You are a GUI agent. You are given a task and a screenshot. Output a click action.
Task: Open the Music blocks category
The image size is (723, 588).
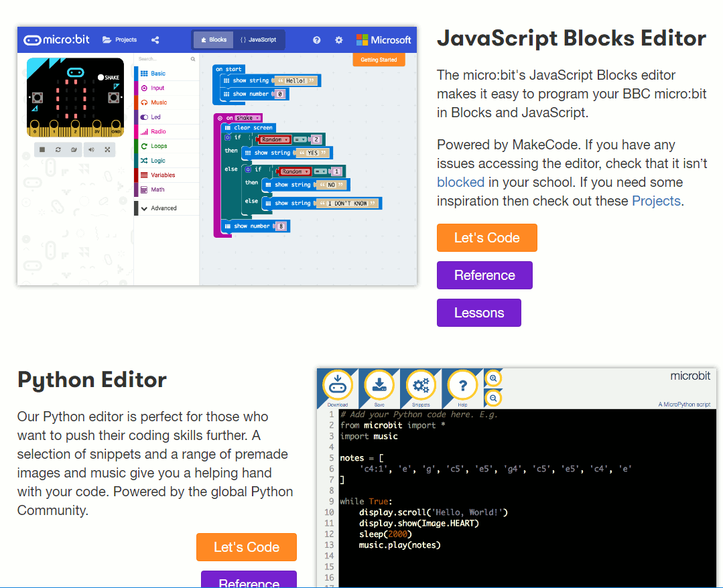point(167,102)
